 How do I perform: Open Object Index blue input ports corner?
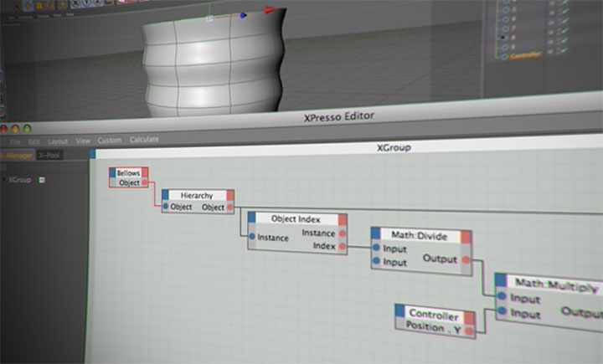tap(251, 218)
